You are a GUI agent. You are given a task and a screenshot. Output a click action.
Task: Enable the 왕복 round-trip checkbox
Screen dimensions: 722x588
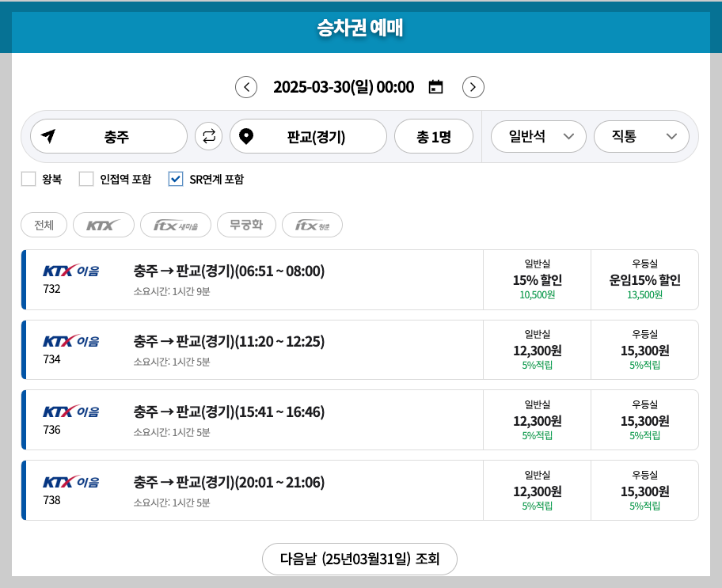[x=28, y=179]
